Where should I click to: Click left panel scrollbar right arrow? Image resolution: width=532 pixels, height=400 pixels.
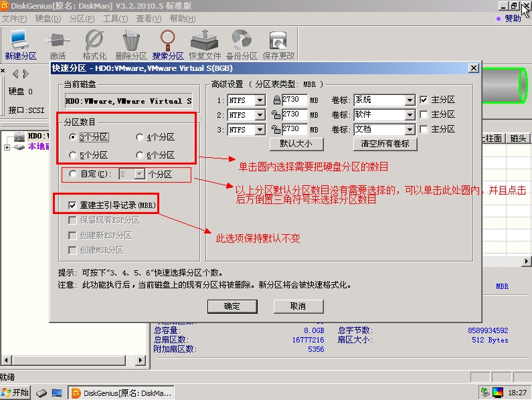(140, 360)
